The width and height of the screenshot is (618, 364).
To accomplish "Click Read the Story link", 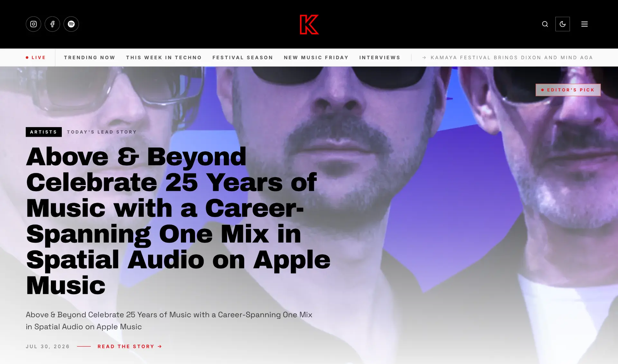I will (130, 347).
